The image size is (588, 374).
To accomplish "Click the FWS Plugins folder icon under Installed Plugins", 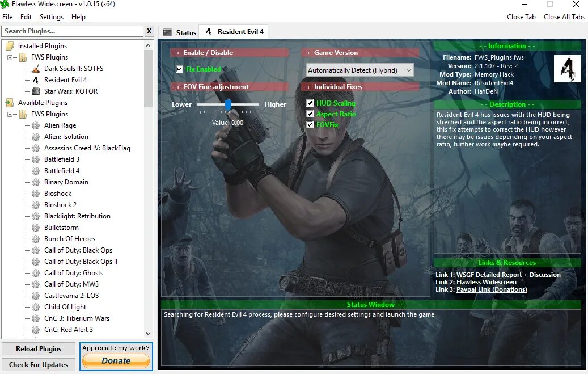I will tap(23, 57).
